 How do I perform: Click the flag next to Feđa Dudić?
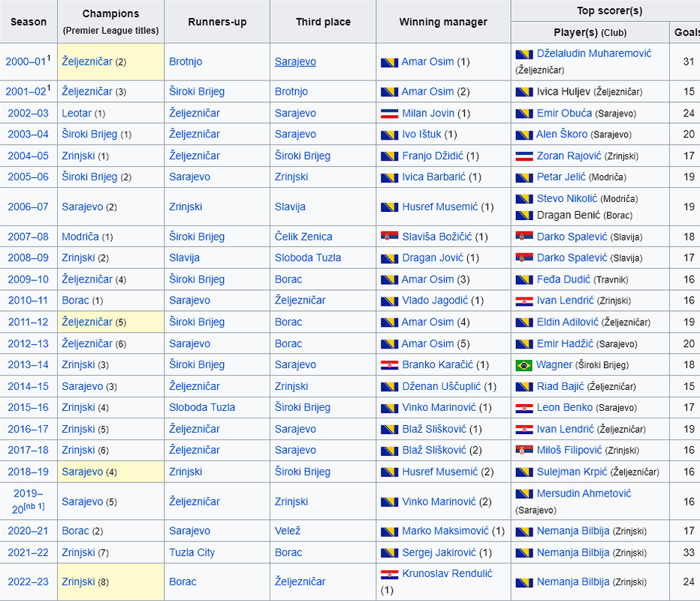pos(524,280)
